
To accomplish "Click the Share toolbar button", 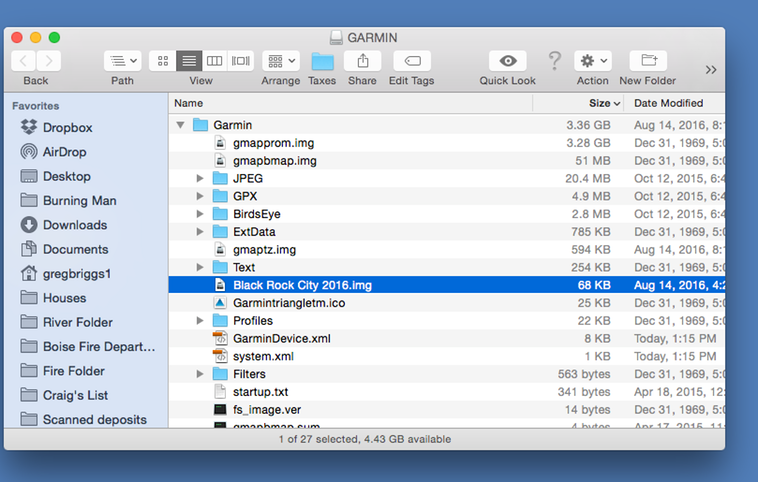I will pos(363,61).
